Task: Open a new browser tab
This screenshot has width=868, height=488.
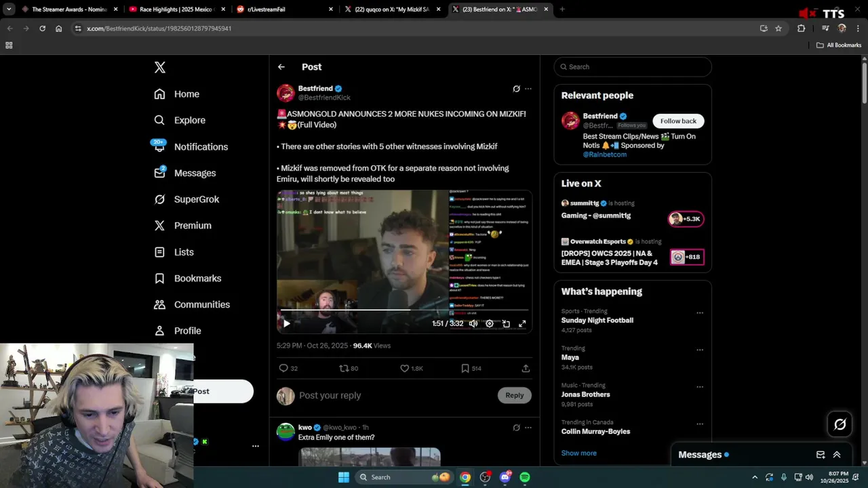Action: [x=562, y=9]
